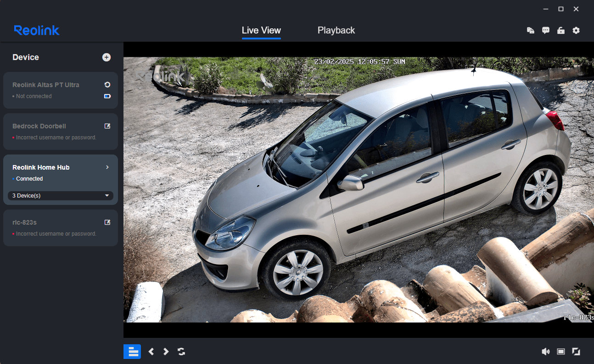This screenshot has height=364, width=594.
Task: Click the edit icon for rlc-823s
Action: [107, 222]
